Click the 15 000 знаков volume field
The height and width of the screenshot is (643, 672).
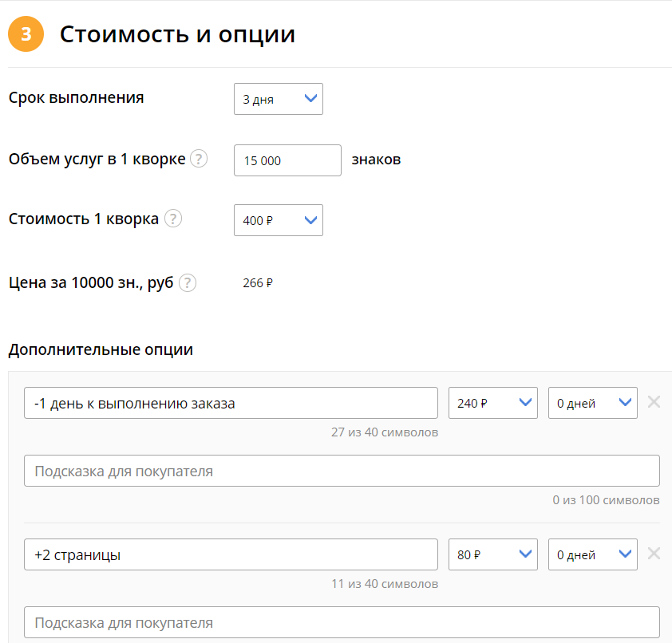tap(287, 160)
